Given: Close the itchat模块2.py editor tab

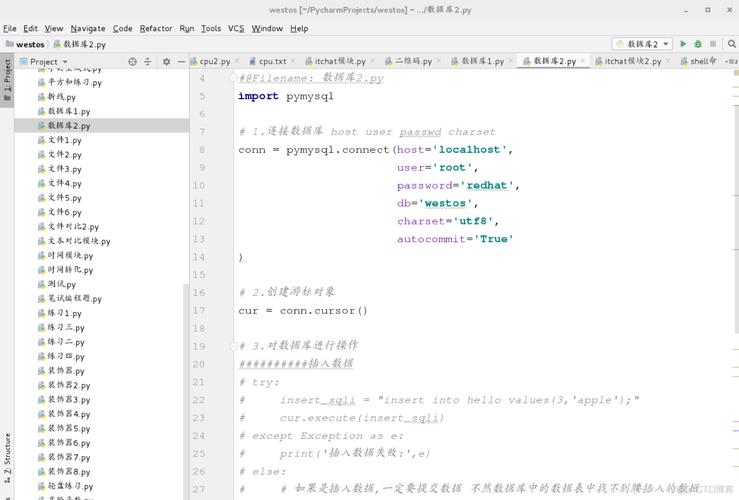Looking at the screenshot, I should (668, 61).
